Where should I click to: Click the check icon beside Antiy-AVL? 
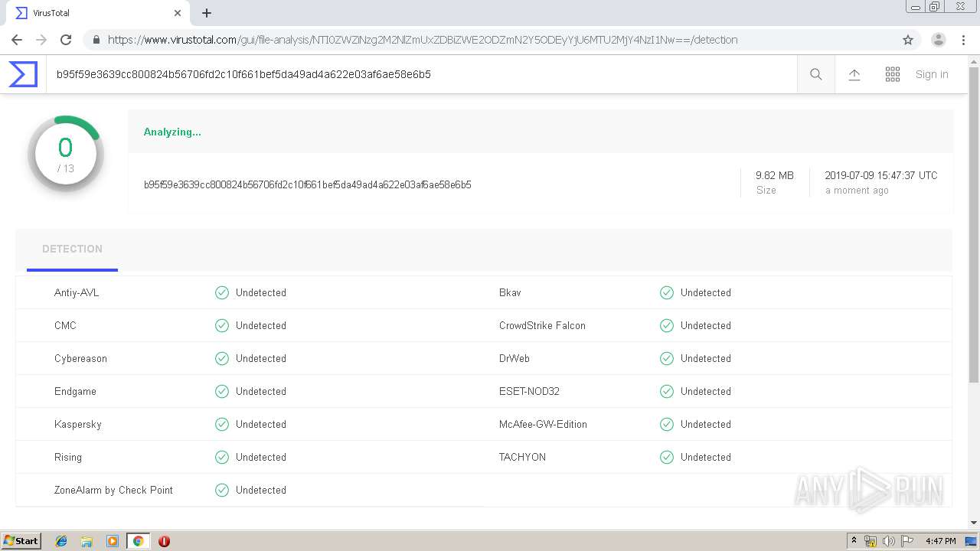click(x=222, y=292)
